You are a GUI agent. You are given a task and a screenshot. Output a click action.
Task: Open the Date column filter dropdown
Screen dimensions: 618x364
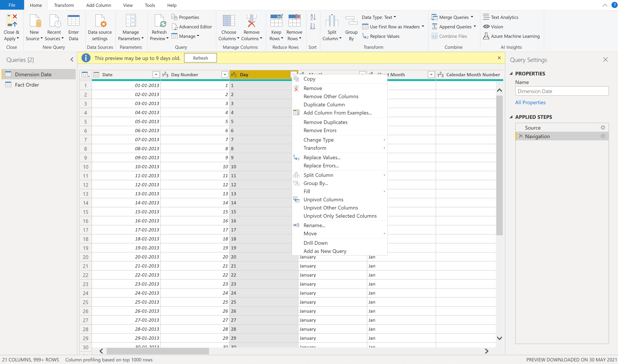pos(156,74)
